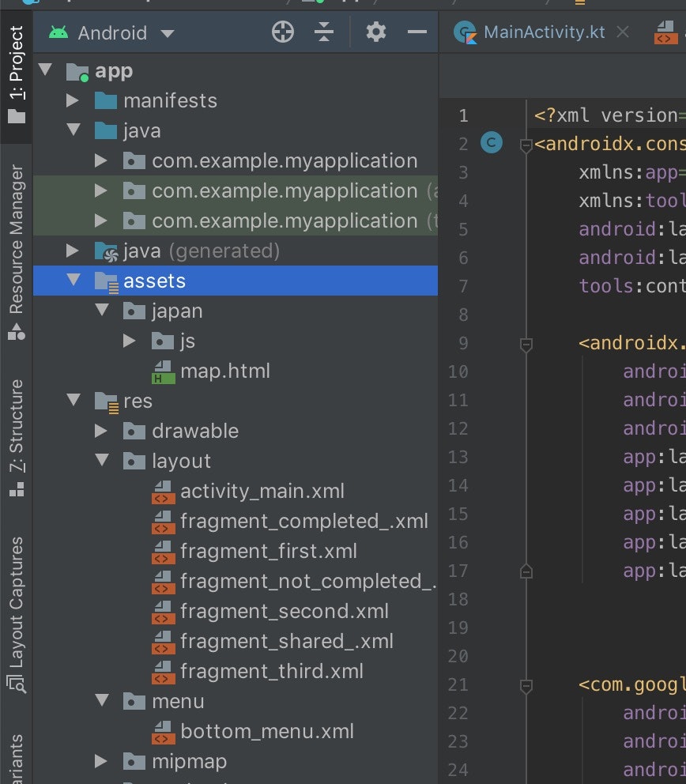
Task: Expand the first com.example.myapplication package
Action: 101,160
